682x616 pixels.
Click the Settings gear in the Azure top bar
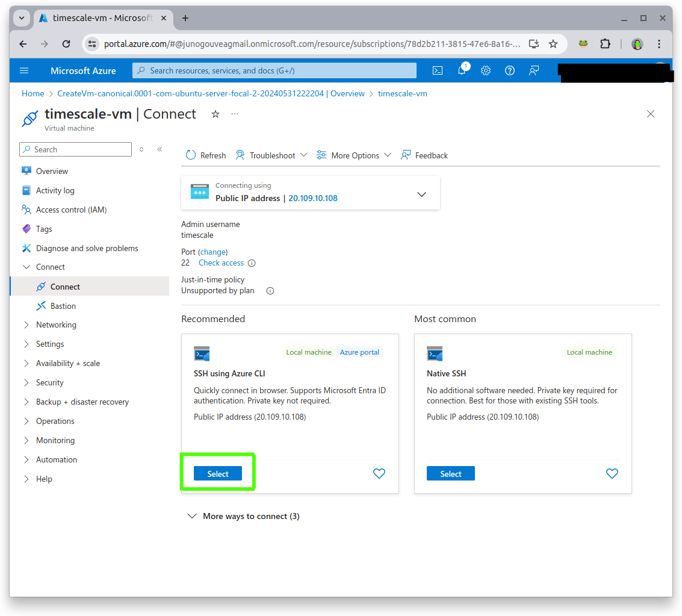click(x=486, y=70)
